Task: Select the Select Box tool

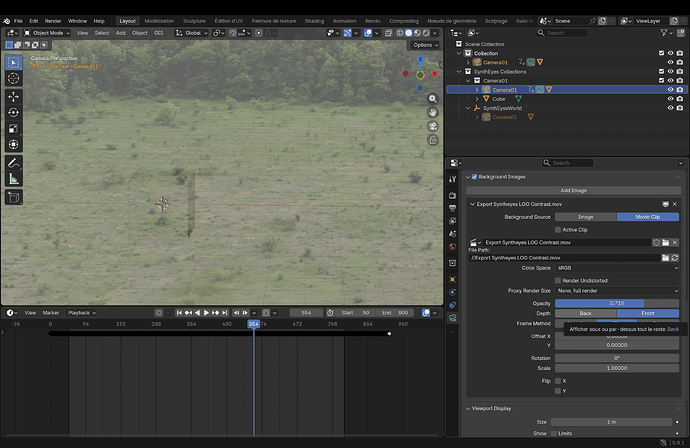Action: click(14, 62)
